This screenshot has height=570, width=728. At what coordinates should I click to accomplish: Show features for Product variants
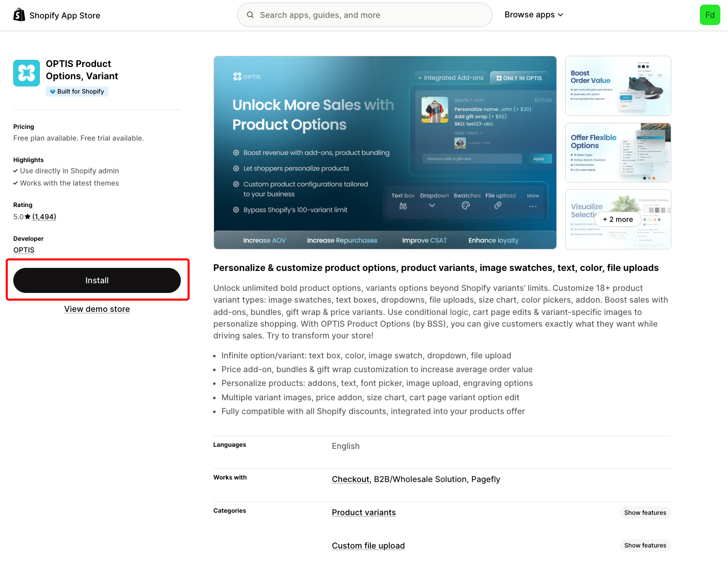[645, 513]
